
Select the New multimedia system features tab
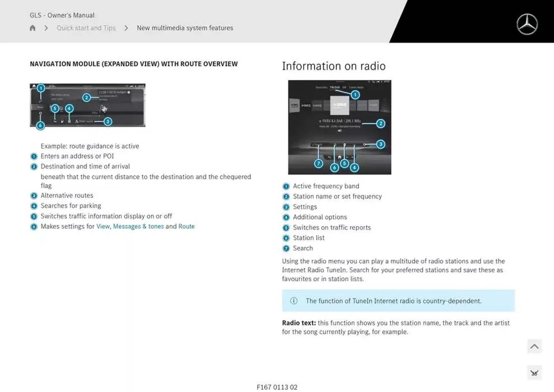(185, 28)
